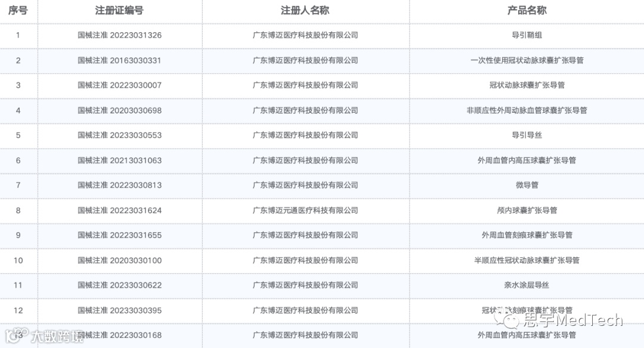The width and height of the screenshot is (644, 348).
Task: Click serial number 9 cell
Action: point(18,235)
